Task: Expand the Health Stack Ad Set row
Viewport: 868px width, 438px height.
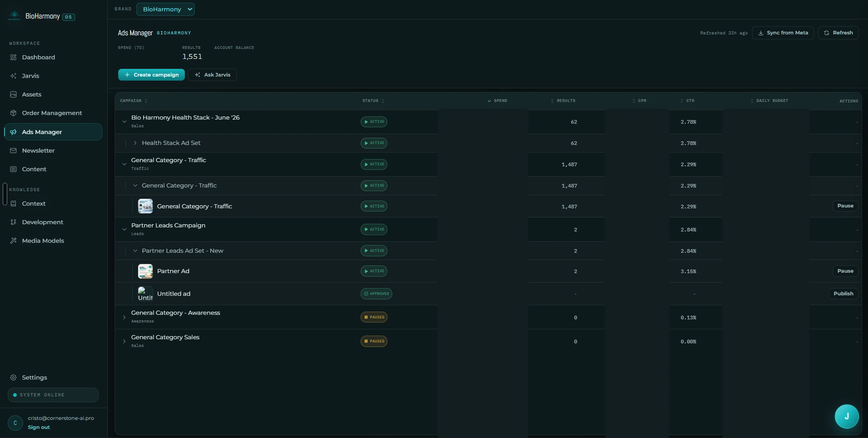Action: [x=135, y=143]
